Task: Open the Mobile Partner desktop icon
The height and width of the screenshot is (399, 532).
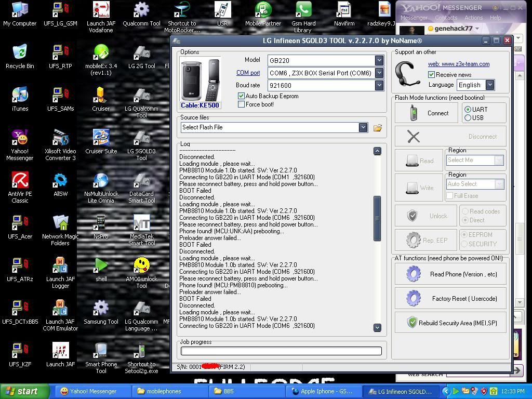Action: 263,14
